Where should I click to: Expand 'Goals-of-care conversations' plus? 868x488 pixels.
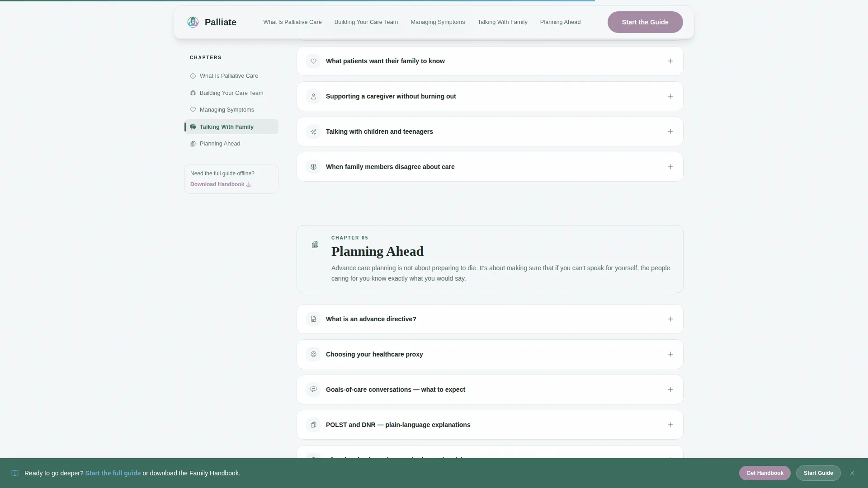click(x=670, y=389)
